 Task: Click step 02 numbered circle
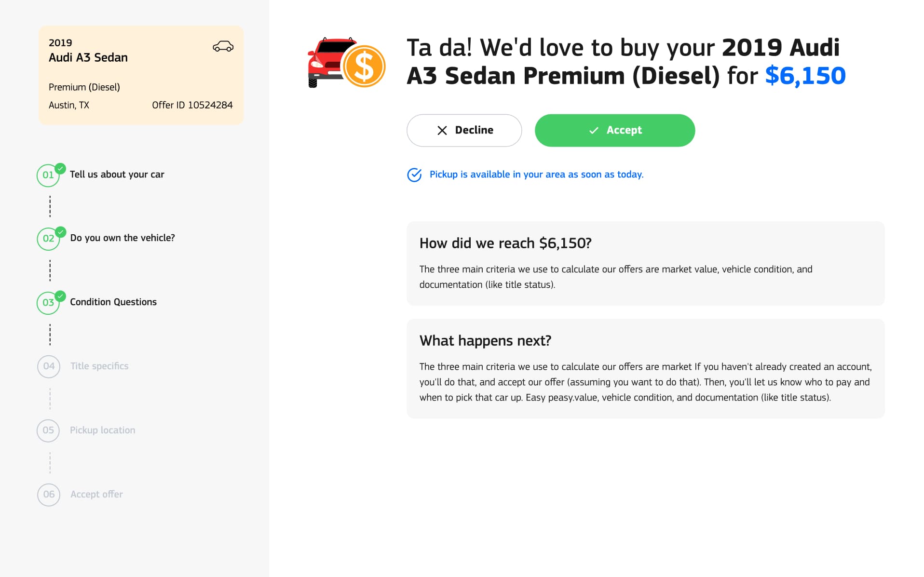click(48, 239)
